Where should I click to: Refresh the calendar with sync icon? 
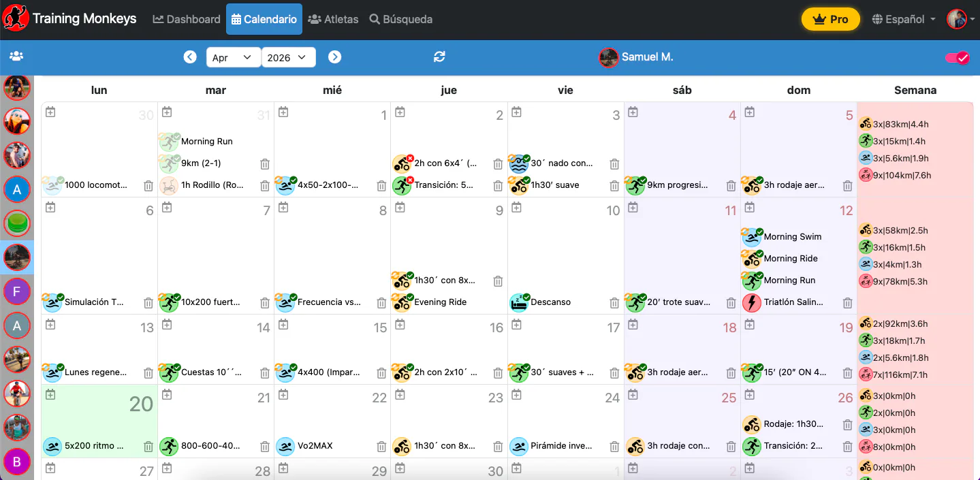click(x=439, y=57)
